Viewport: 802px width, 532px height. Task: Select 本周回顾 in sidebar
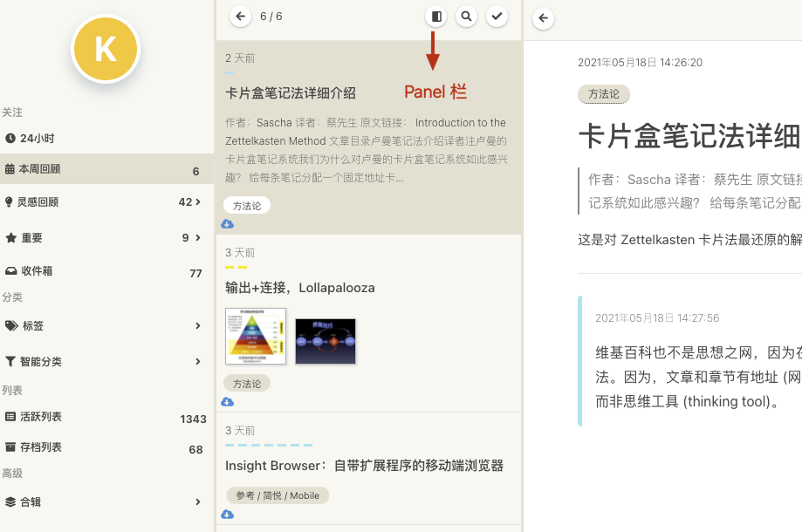(x=106, y=168)
